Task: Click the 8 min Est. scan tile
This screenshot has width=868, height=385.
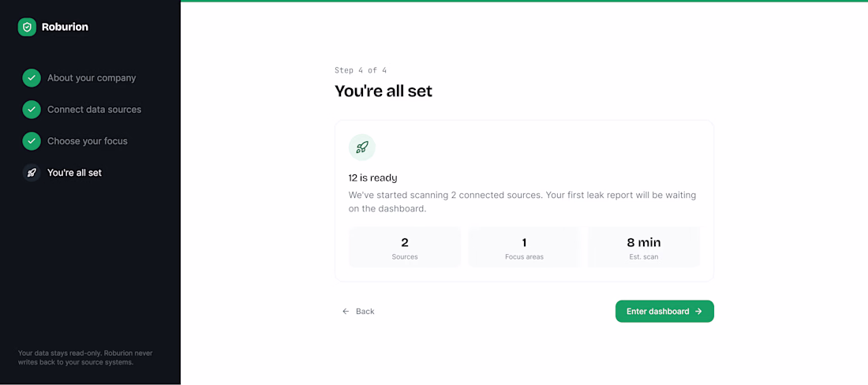Action: tap(644, 247)
